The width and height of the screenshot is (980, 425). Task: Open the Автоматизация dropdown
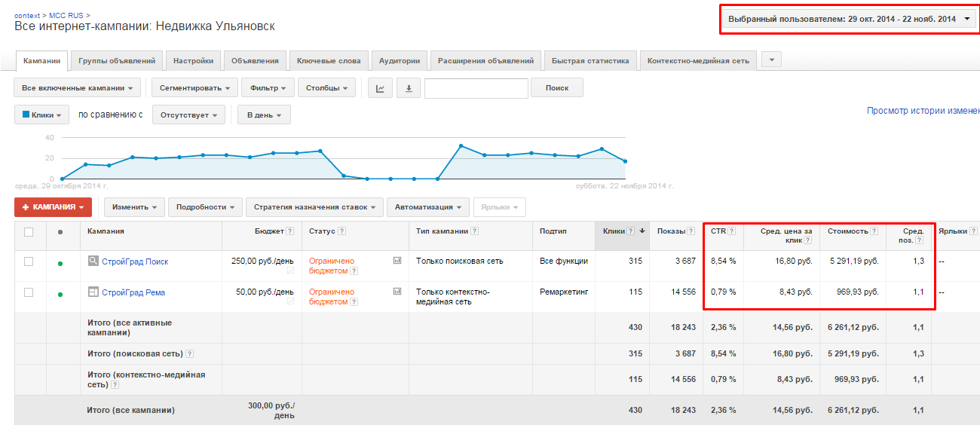click(x=428, y=207)
